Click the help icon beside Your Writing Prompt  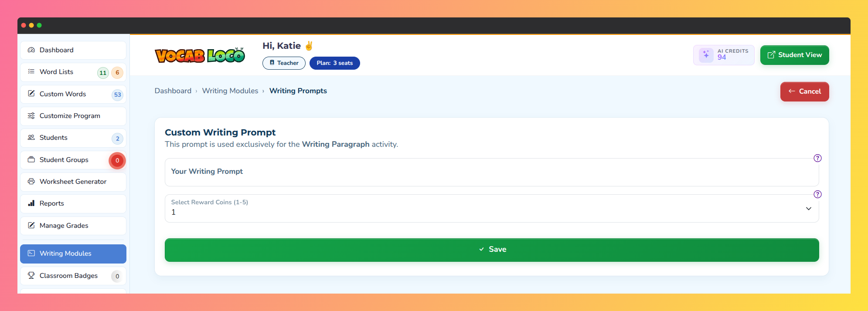[818, 158]
